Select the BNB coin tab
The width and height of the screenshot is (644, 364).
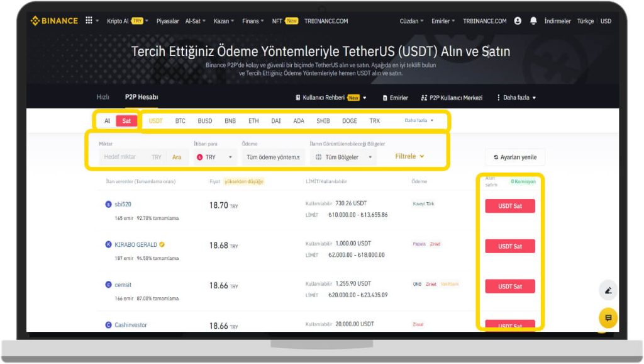coord(230,121)
